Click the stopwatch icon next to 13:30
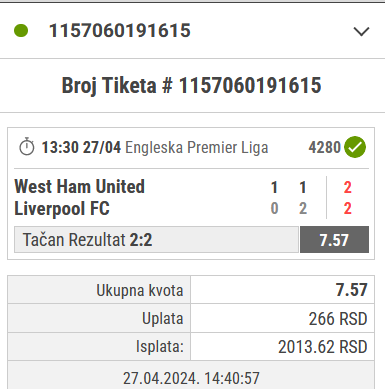The height and width of the screenshot is (389, 385). pos(27,147)
